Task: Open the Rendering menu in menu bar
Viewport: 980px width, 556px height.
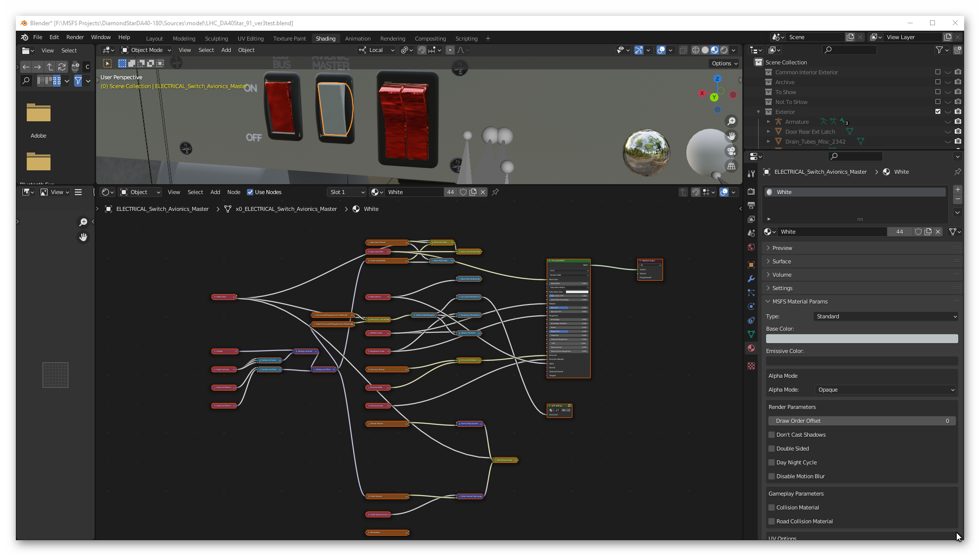Action: click(x=392, y=38)
